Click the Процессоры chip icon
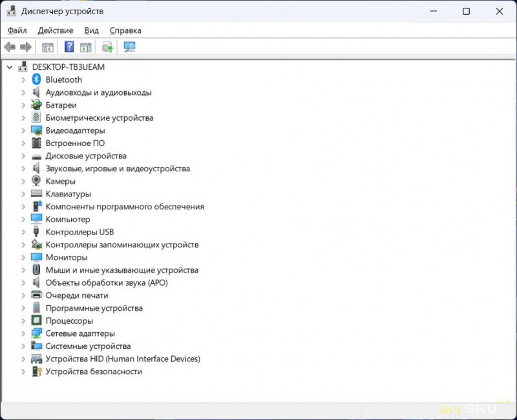 click(37, 320)
